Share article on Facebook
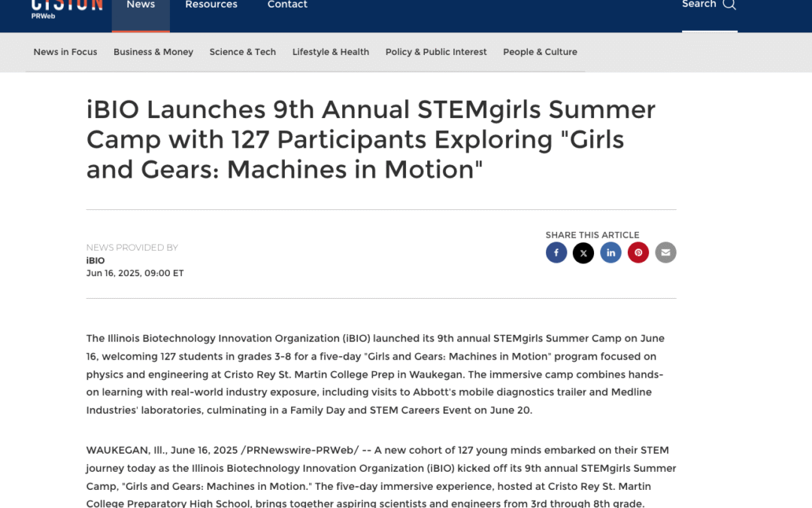The image size is (812, 508). click(x=556, y=252)
